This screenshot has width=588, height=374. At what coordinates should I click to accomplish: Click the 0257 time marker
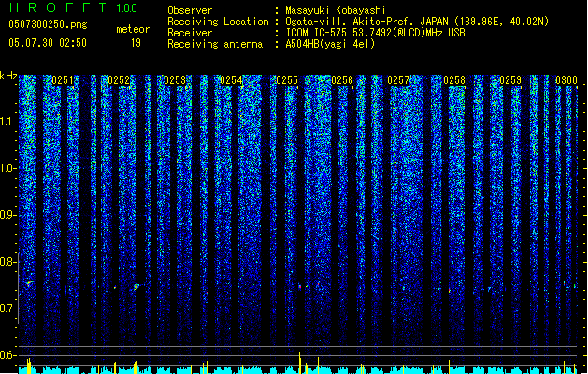(x=398, y=80)
